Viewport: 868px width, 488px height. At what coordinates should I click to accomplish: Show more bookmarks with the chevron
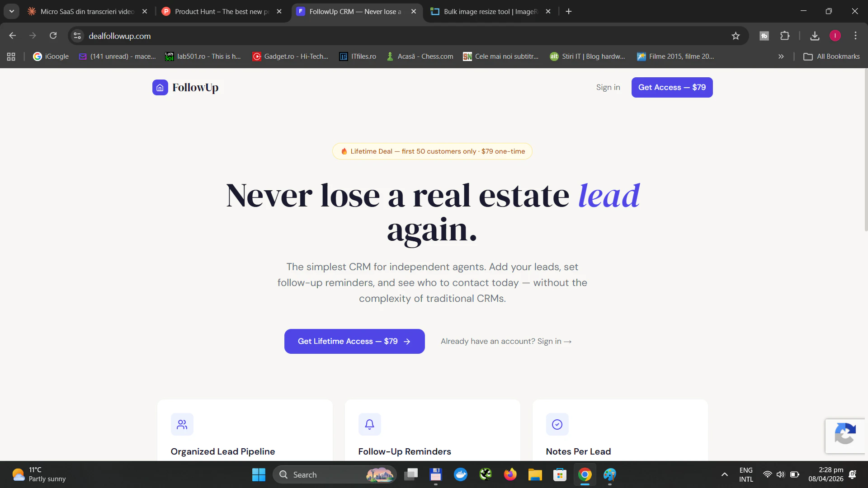(781, 56)
